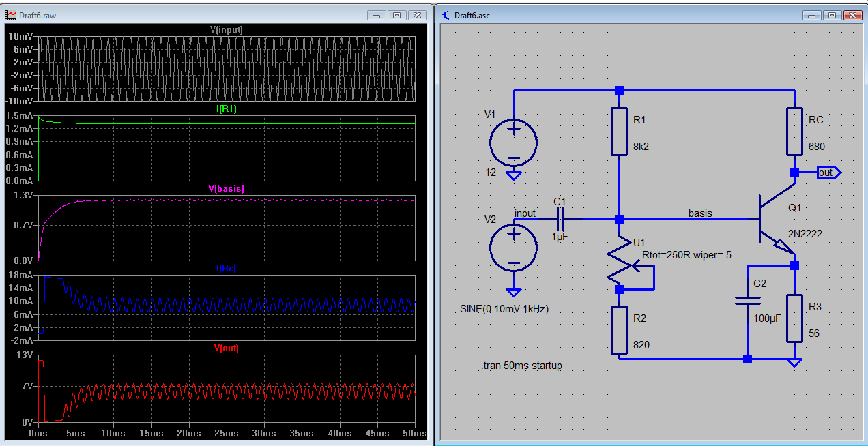This screenshot has height=446, width=868.
Task: Click the green I(R1) trace label
Action: (x=226, y=109)
